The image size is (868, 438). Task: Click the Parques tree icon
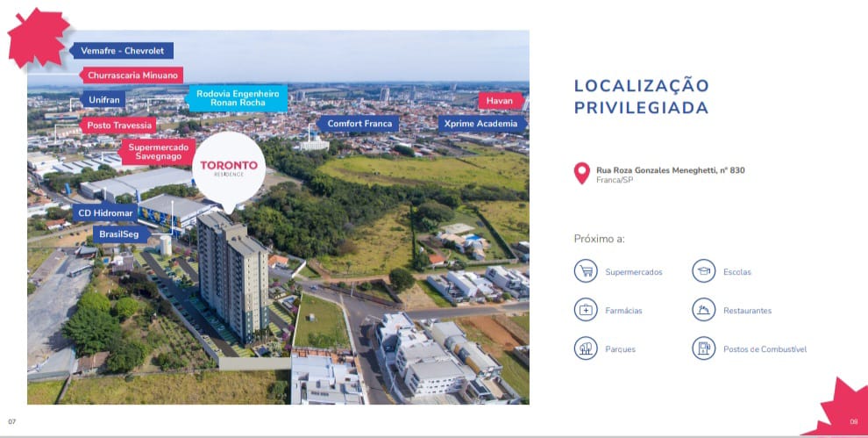pos(586,348)
